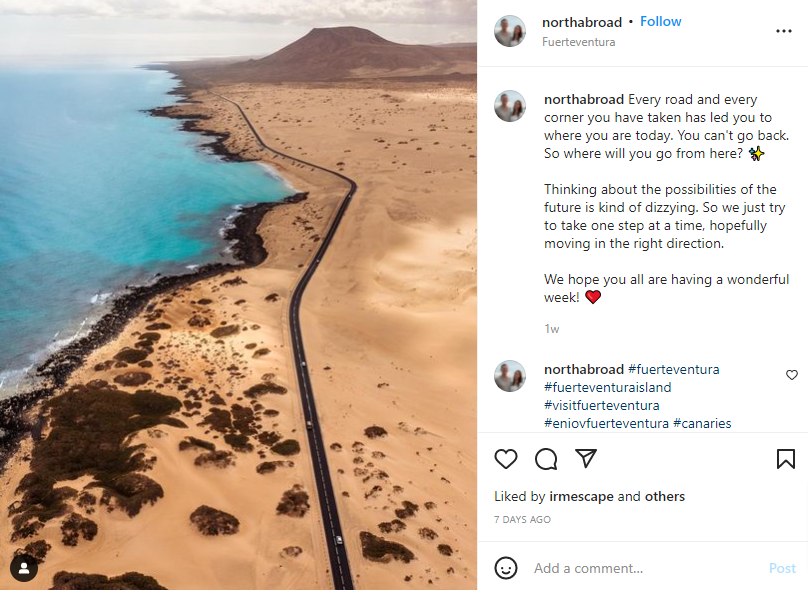Show tagged people icon on the photo
This screenshot has height=590, width=808.
point(24,567)
